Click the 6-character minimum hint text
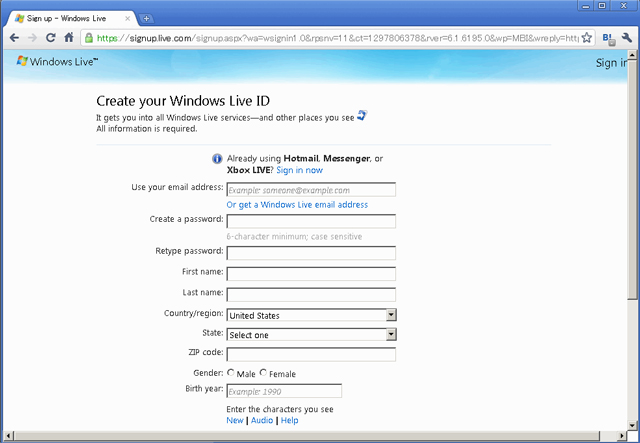The height and width of the screenshot is (443, 640). (x=294, y=236)
